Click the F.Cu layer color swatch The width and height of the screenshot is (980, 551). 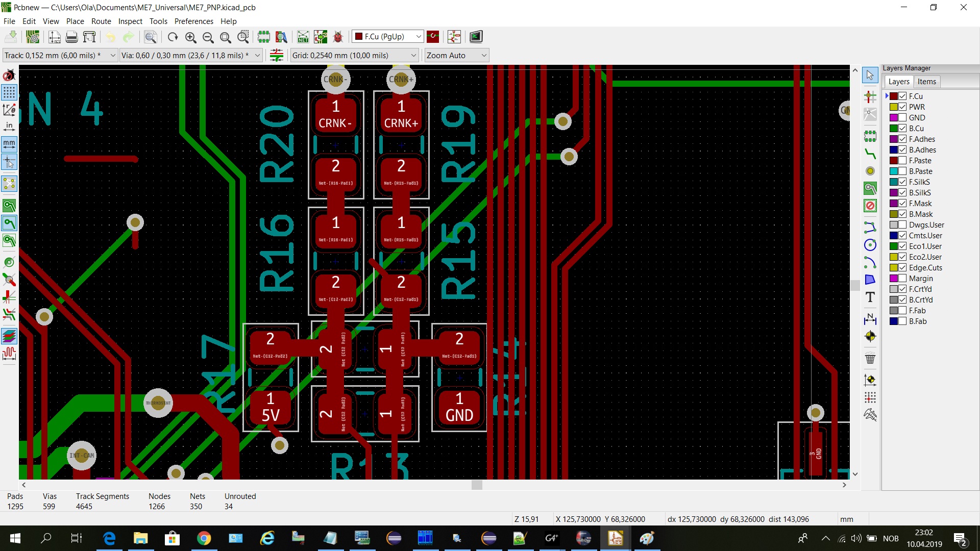(x=894, y=95)
